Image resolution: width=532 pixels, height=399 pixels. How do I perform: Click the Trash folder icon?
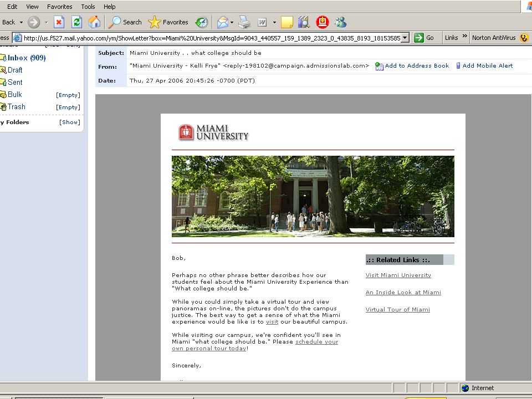click(3, 107)
